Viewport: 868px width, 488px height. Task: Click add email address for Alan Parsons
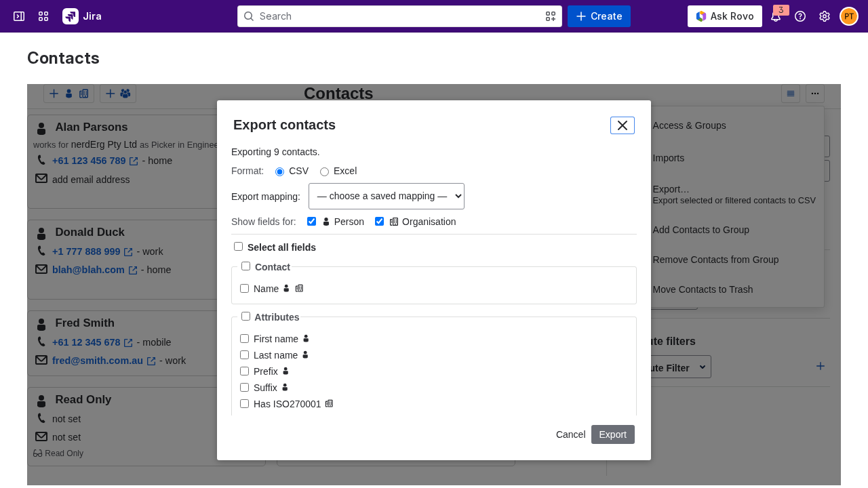(91, 180)
